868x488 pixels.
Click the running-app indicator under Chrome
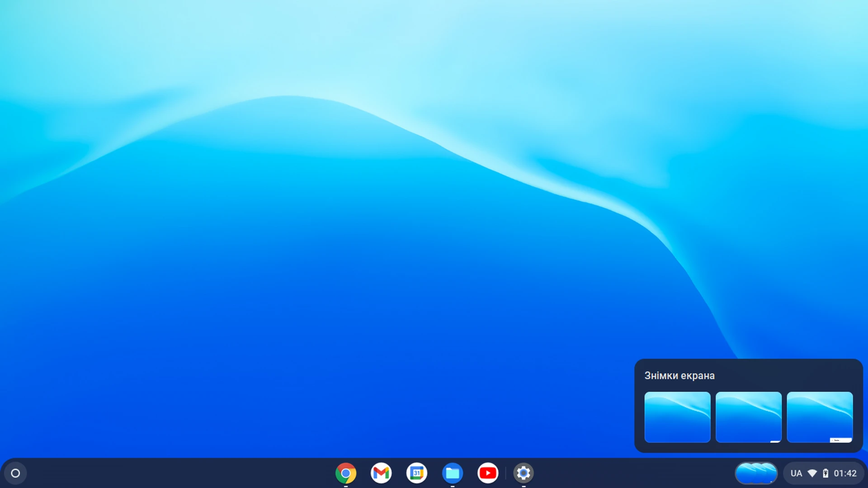[x=346, y=485]
